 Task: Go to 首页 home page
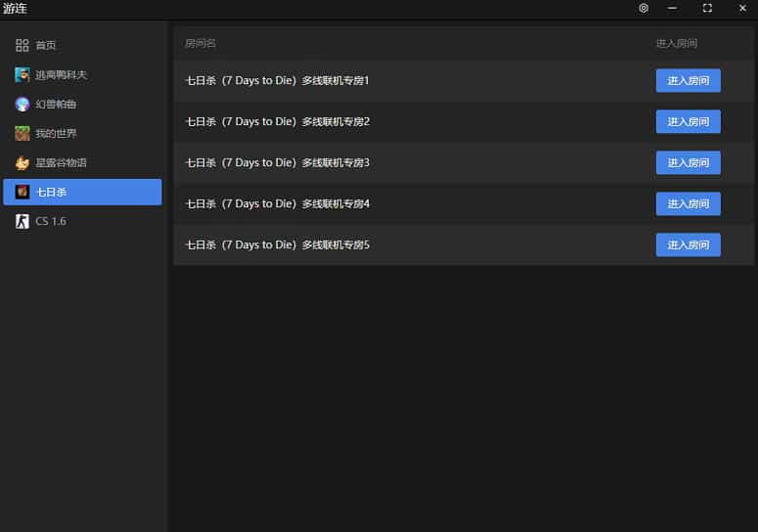pyautogui.click(x=83, y=45)
